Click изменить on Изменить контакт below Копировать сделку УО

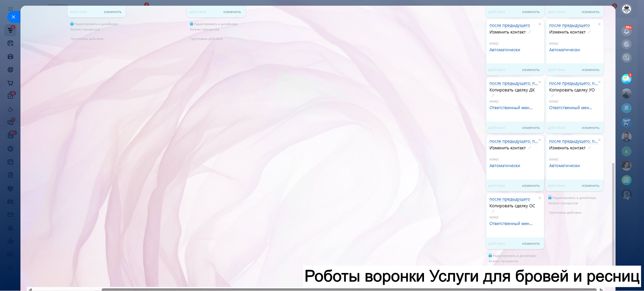(591, 186)
